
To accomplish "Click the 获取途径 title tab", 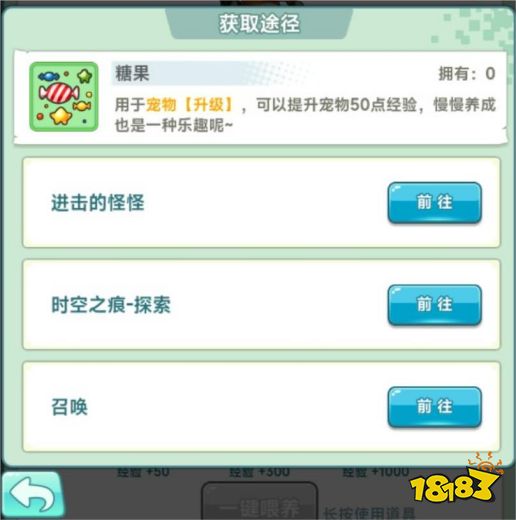I will [259, 23].
